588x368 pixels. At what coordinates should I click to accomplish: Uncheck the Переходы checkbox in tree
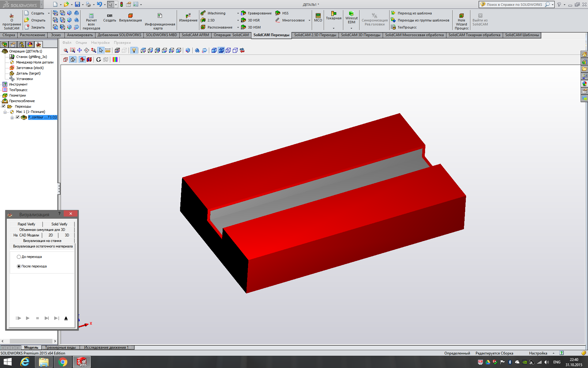[4, 106]
